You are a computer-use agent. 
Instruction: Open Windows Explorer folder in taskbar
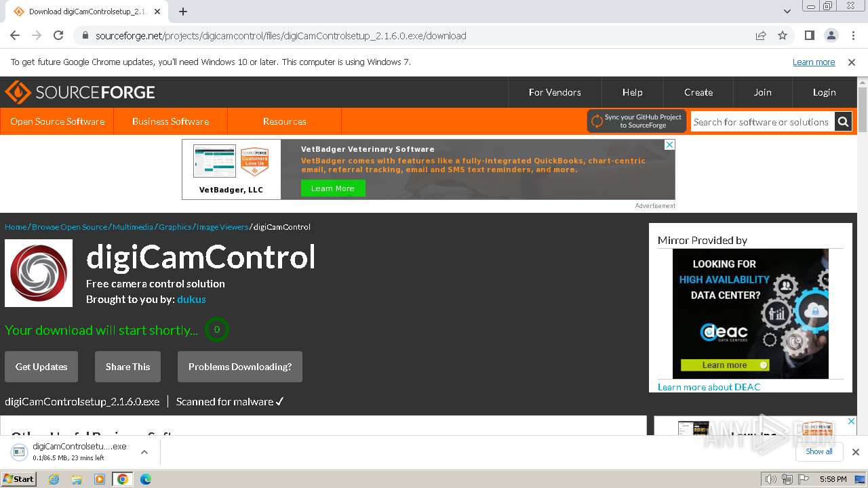point(77,479)
